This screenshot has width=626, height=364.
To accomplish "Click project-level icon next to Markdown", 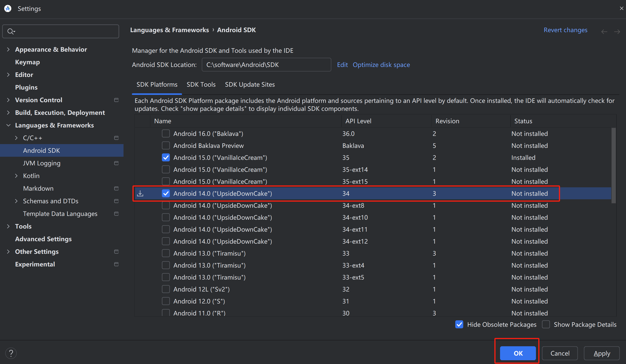I will point(116,188).
